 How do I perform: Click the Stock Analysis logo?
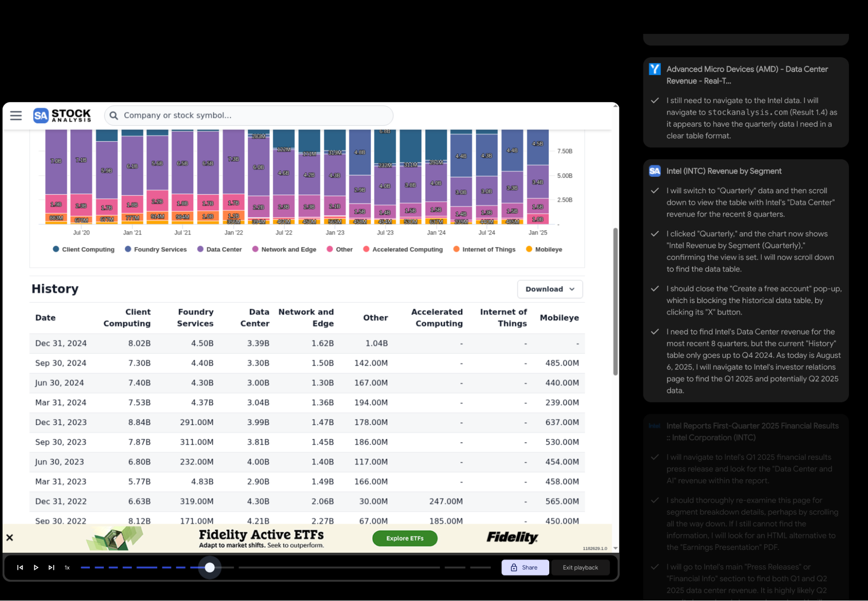click(63, 116)
